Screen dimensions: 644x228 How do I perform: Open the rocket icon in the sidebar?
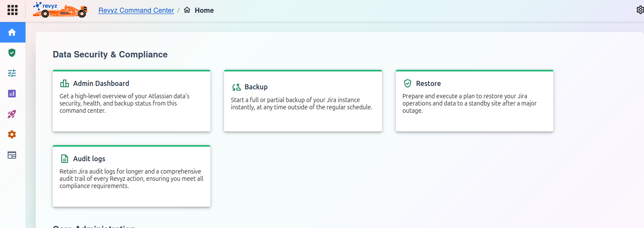pos(12,114)
